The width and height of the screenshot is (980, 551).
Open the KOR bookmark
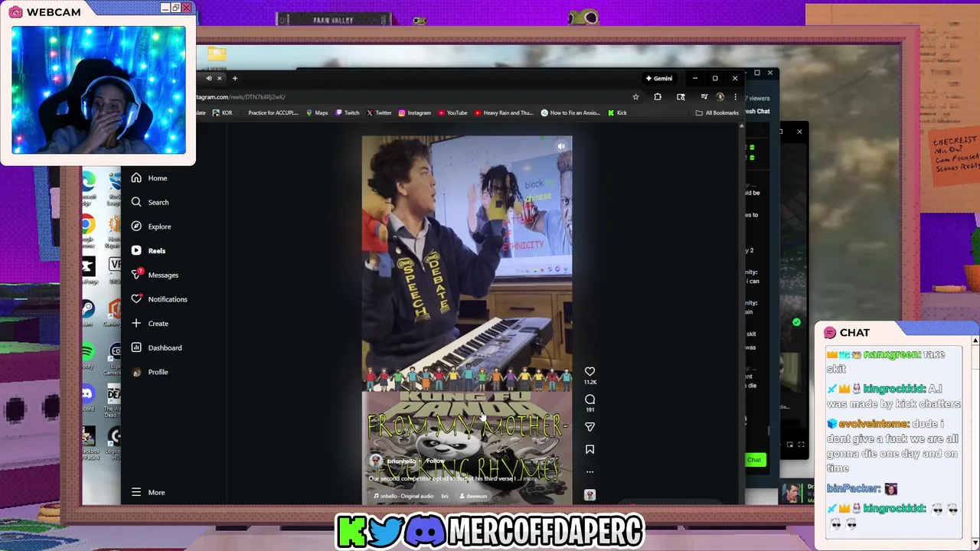coord(222,112)
